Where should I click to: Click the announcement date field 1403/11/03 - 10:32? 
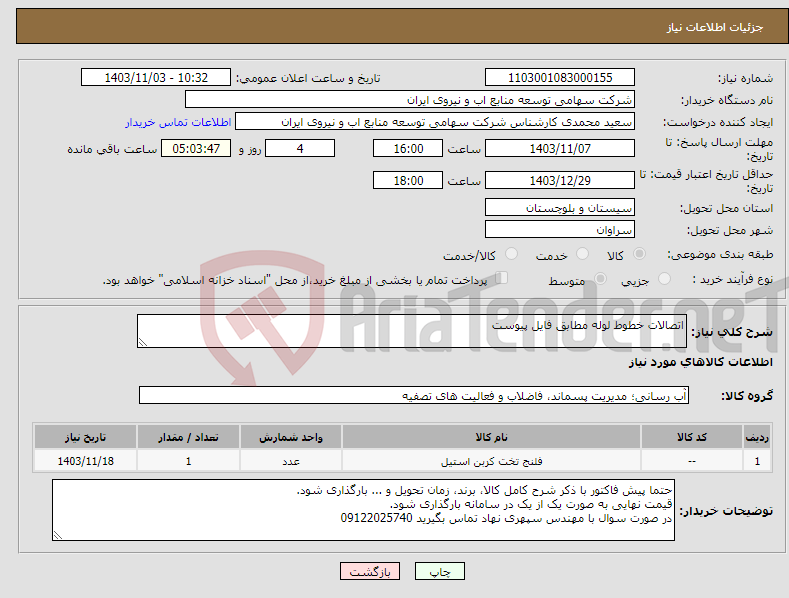tap(156, 78)
